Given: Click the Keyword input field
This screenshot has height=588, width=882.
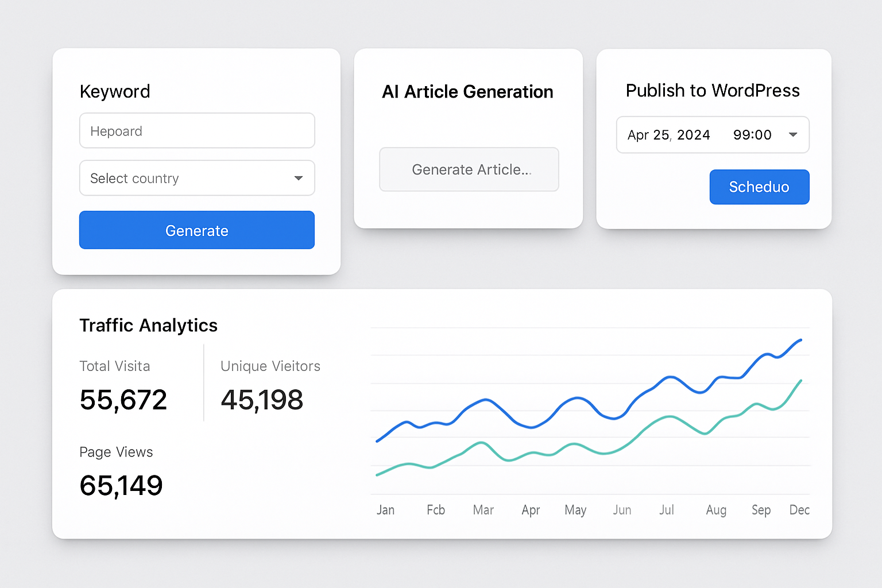Looking at the screenshot, I should (x=197, y=131).
